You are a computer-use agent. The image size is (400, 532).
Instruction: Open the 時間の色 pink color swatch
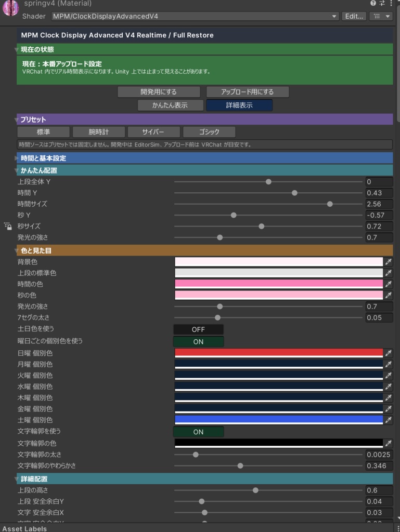(x=279, y=284)
